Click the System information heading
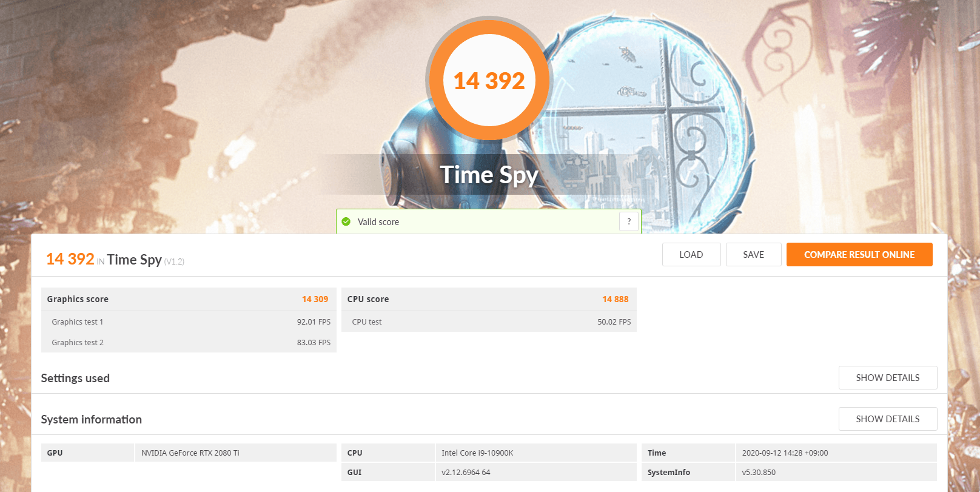 tap(92, 419)
